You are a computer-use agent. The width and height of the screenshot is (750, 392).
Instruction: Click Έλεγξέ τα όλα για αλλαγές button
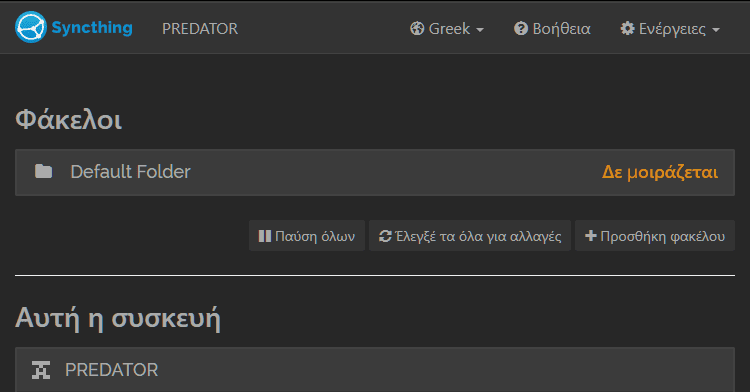(470, 236)
